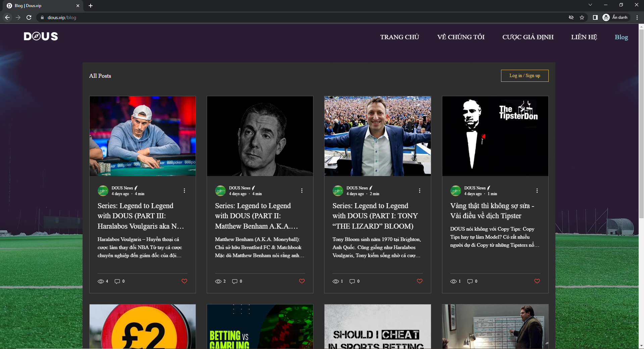Click the third-party cookie blocked eye icon
Screen dimensions: 644x349
(x=571, y=17)
